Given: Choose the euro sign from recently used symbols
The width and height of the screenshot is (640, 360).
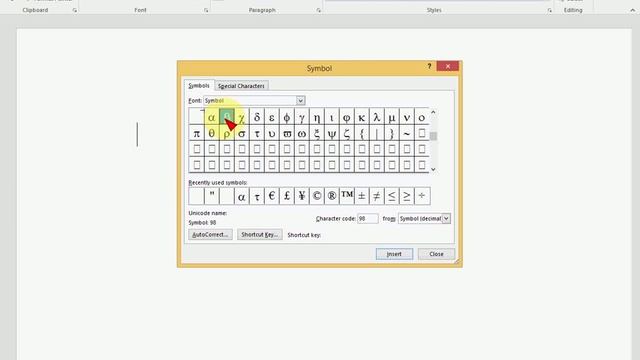Looking at the screenshot, I should tap(272, 196).
